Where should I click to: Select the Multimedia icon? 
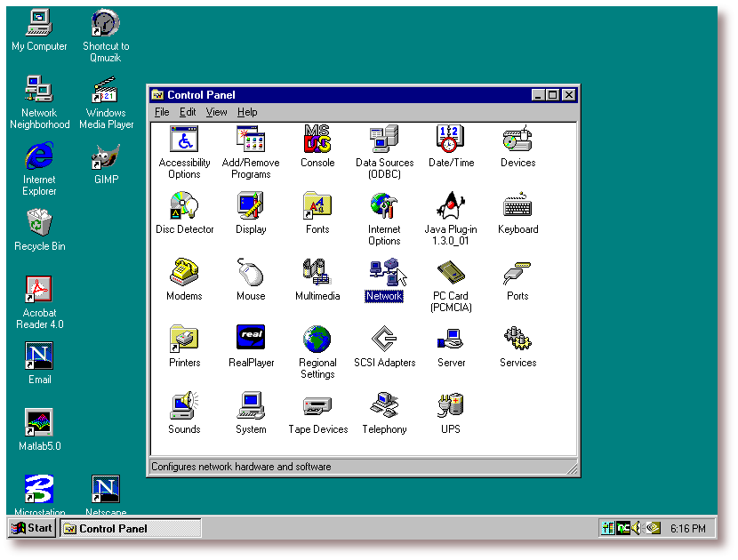317,273
